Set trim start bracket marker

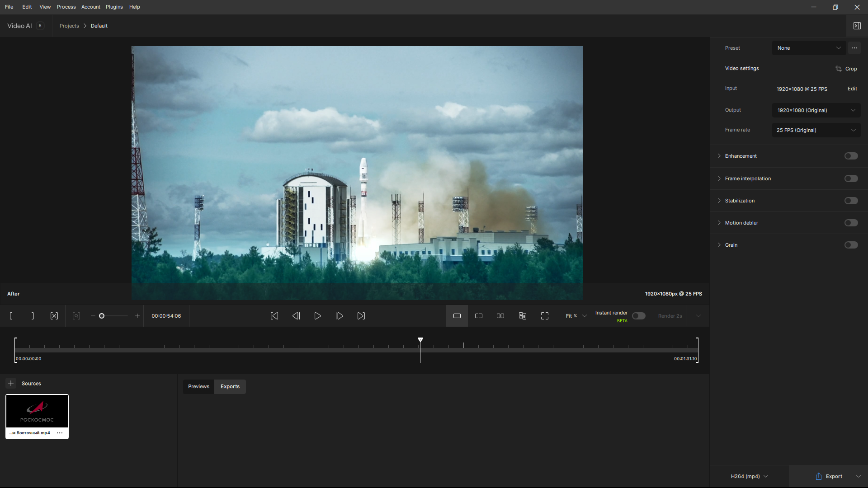point(11,316)
